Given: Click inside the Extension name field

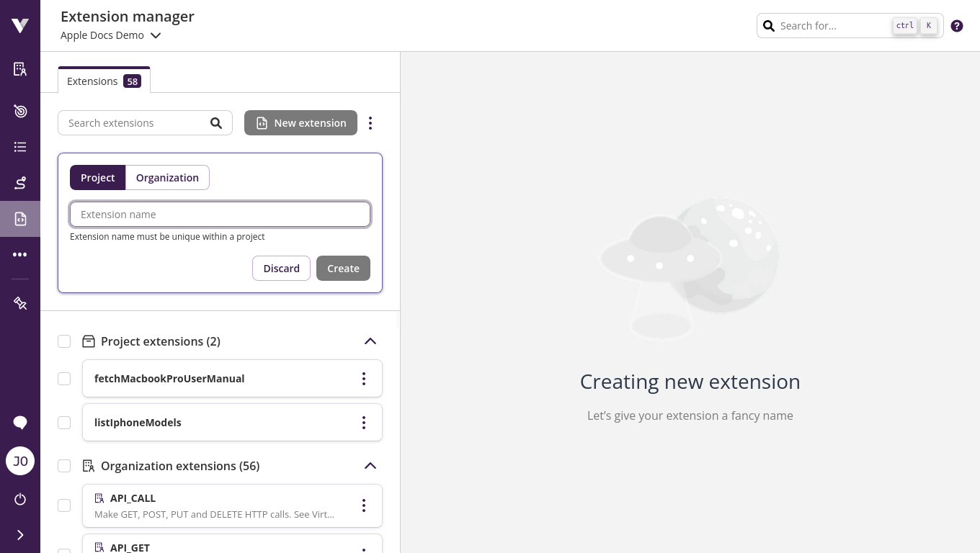Looking at the screenshot, I should coord(220,214).
